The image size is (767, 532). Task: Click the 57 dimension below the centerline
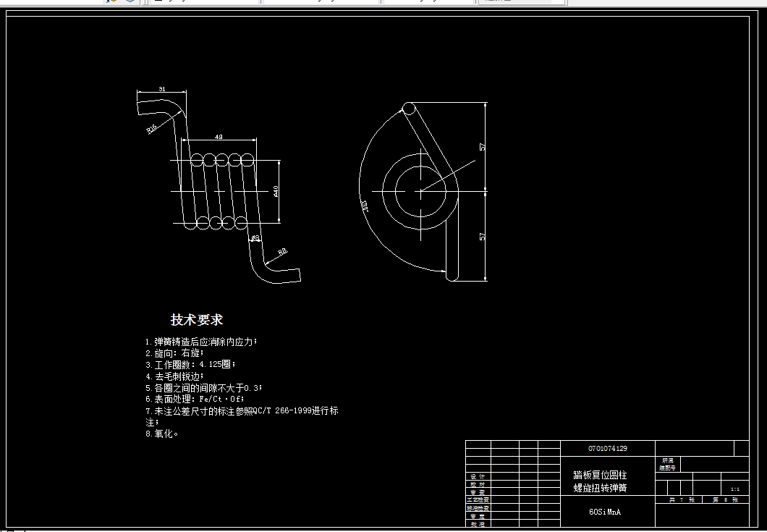coord(483,237)
